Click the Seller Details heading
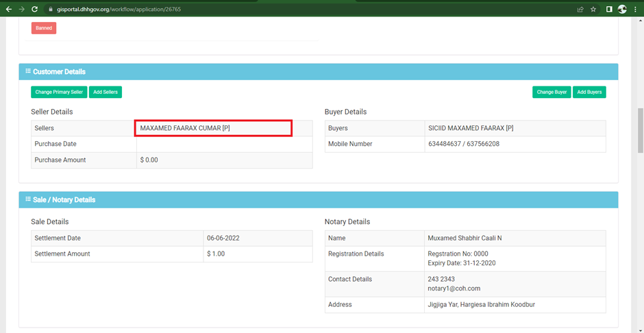Viewport: 644px width, 333px height. click(52, 112)
